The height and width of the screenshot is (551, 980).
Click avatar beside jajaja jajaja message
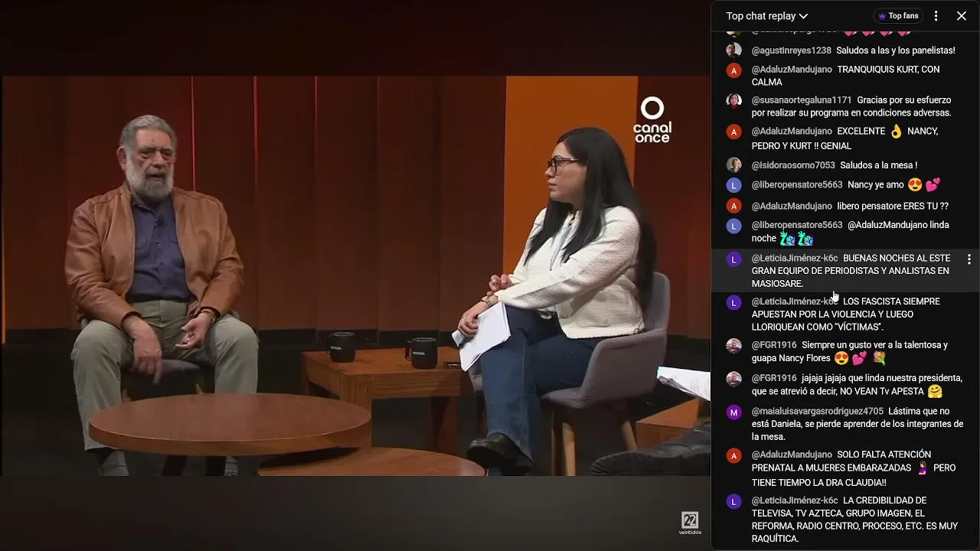[733, 379]
